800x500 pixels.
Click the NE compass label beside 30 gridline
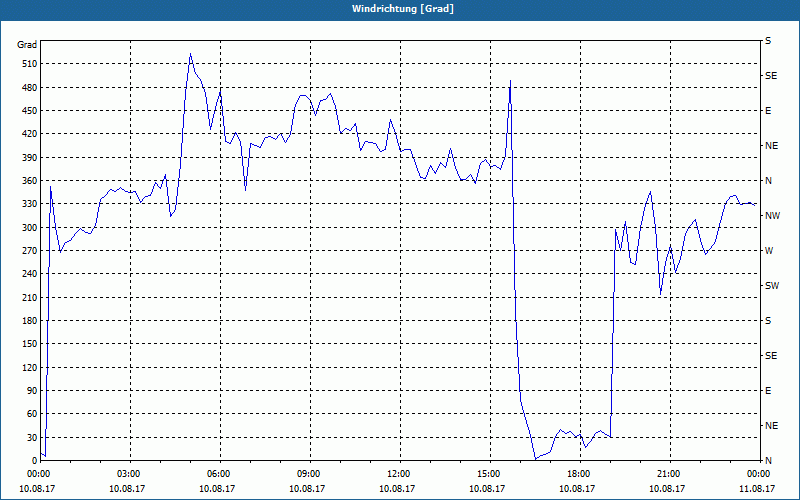coord(772,426)
